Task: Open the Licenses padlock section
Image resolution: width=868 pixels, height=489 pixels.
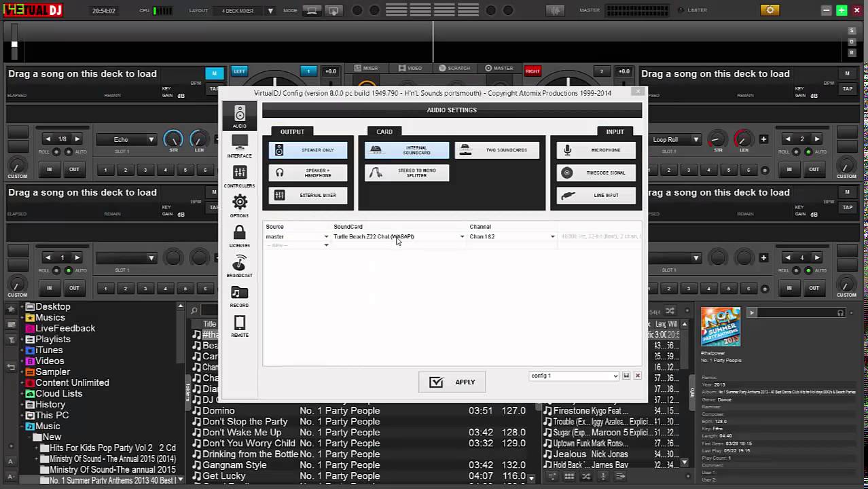Action: 240,236
